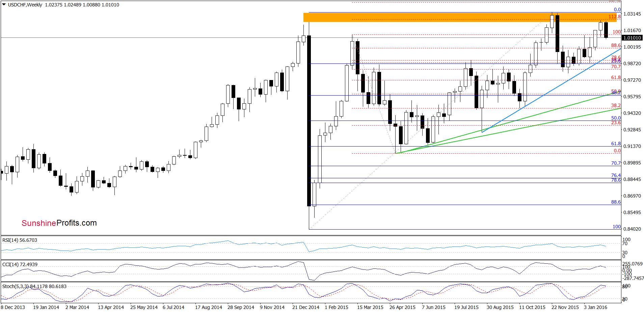Click the 25 May 2014 date label
Image resolution: width=644 pixels, height=312 pixels.
(144, 307)
